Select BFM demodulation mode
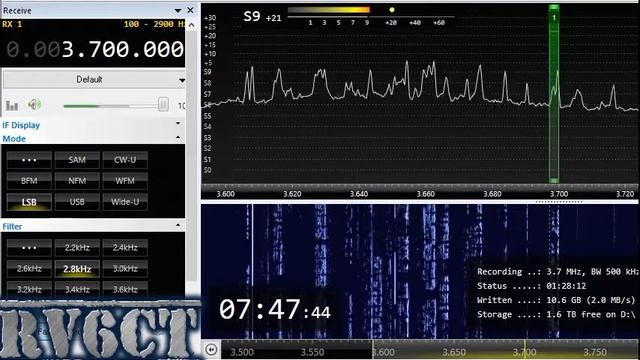The height and width of the screenshot is (360, 640). 29,181
